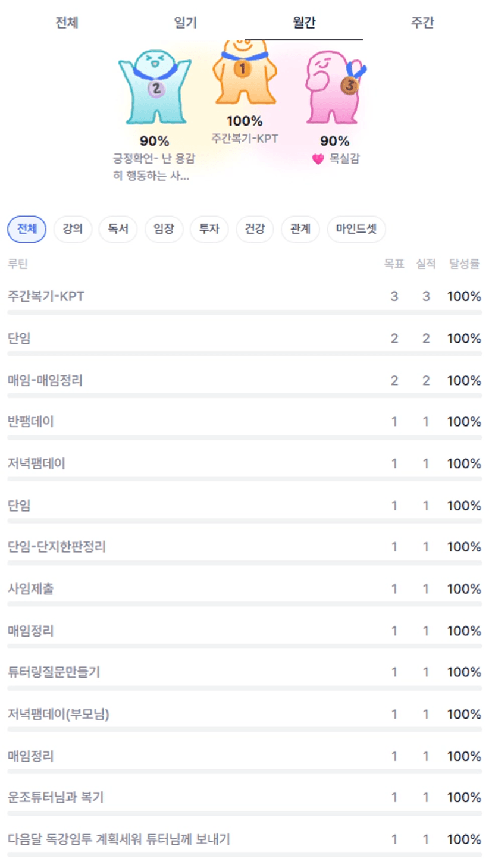Click the 주간복기-KPT progress bar
Viewport: 492px width, 868px height.
pyautogui.click(x=245, y=312)
